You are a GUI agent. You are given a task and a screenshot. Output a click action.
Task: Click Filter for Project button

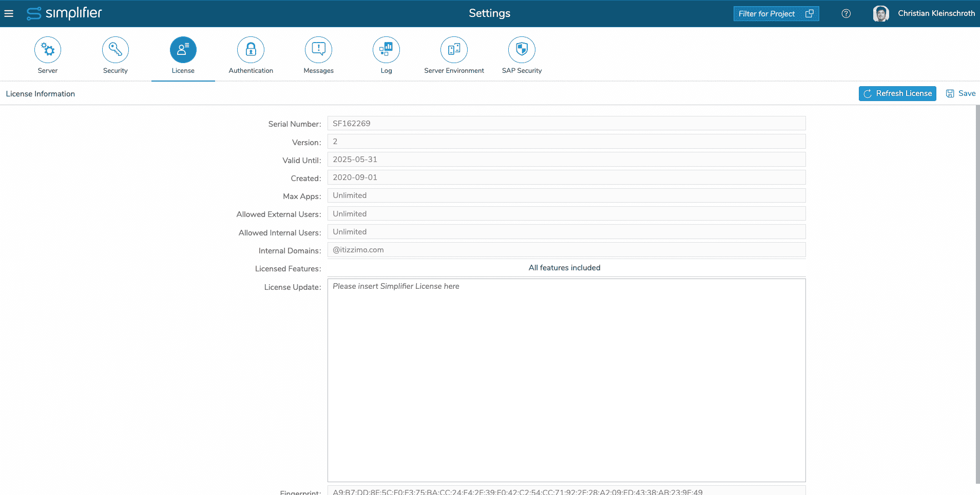[x=776, y=14]
